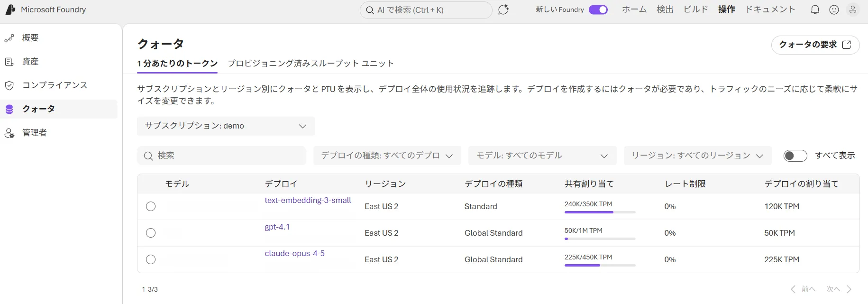868x304 pixels.
Task: Click the 50K/1M TPM usage bar
Action: (x=600, y=239)
